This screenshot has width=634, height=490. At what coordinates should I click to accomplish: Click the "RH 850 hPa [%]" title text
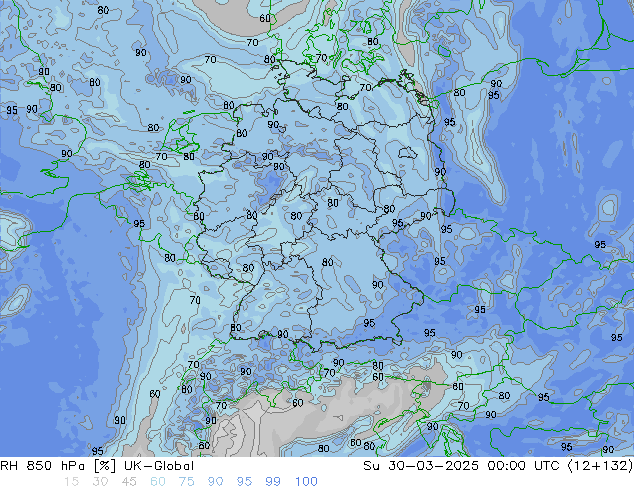[58, 466]
